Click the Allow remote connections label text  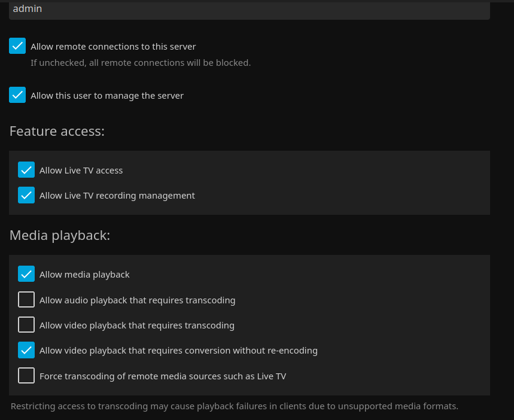coord(113,46)
